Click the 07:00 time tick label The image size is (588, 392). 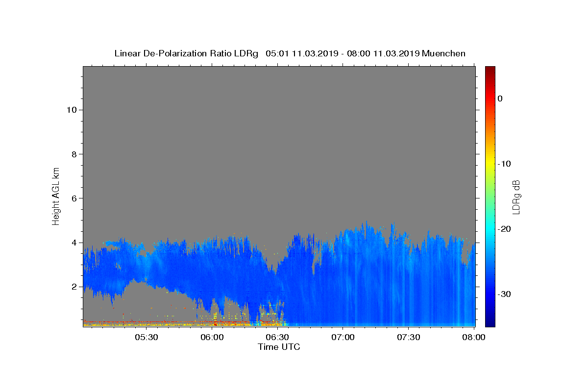point(343,337)
